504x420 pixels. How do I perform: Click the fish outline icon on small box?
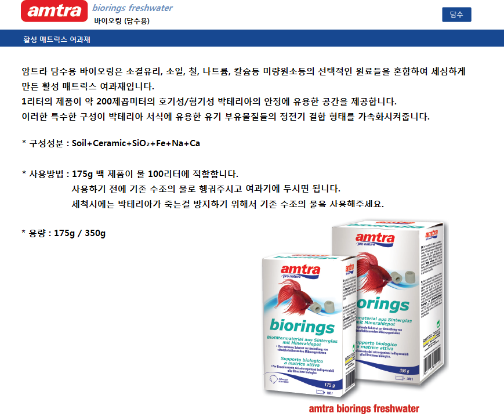tap(274, 379)
